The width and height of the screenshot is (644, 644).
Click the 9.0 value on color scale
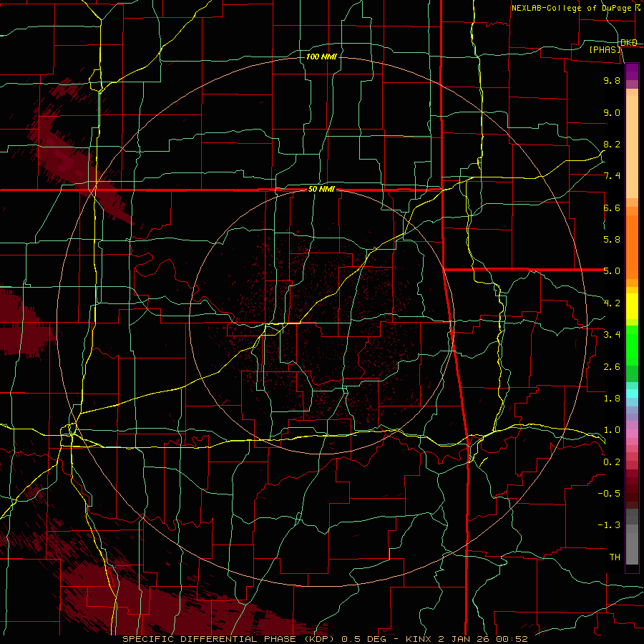click(x=612, y=113)
